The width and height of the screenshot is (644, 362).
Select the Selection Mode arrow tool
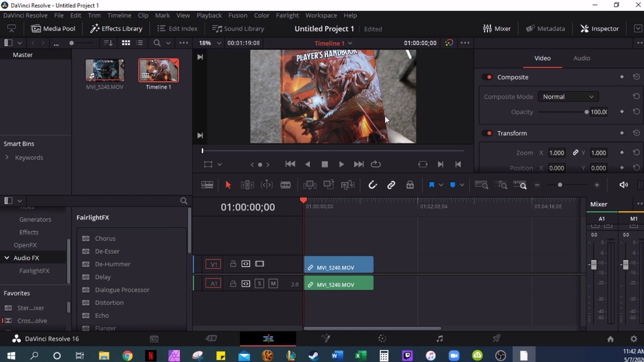pos(228,185)
